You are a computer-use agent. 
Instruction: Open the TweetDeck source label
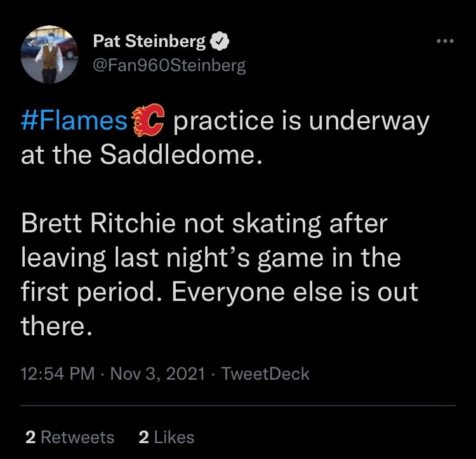(265, 373)
